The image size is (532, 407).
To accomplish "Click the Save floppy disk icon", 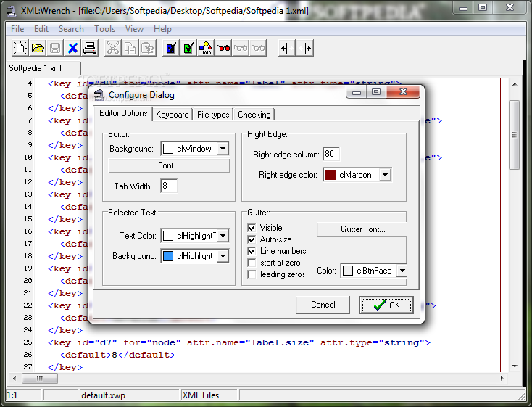I will [x=55, y=48].
